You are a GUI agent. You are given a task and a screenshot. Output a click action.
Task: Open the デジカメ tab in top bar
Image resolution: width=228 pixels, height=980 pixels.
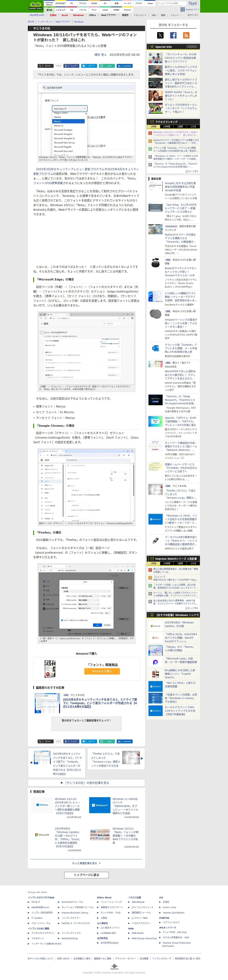coord(83,3)
